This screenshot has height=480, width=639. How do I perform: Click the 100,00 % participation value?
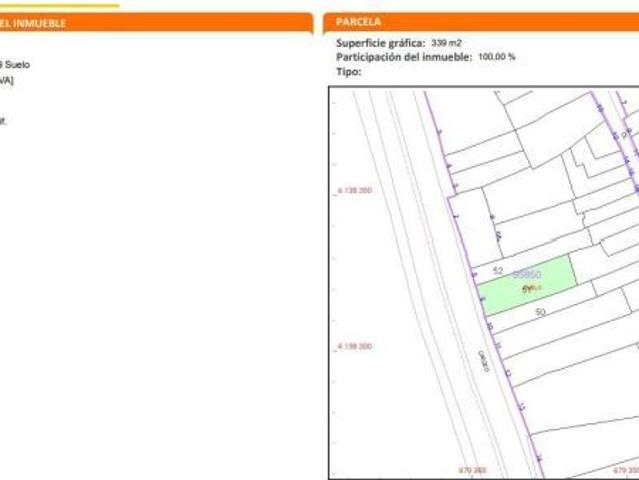pos(497,57)
